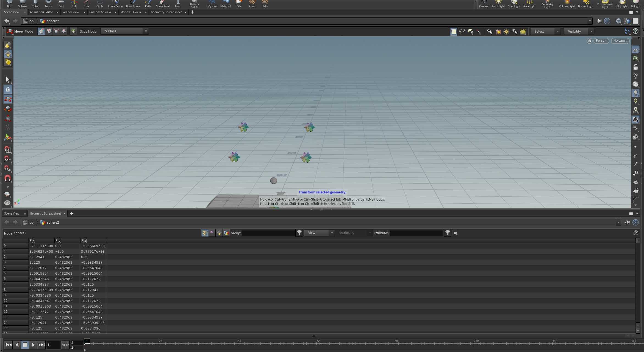Click the arrow Select tool in sidebar
The width and height of the screenshot is (644, 352).
click(8, 80)
